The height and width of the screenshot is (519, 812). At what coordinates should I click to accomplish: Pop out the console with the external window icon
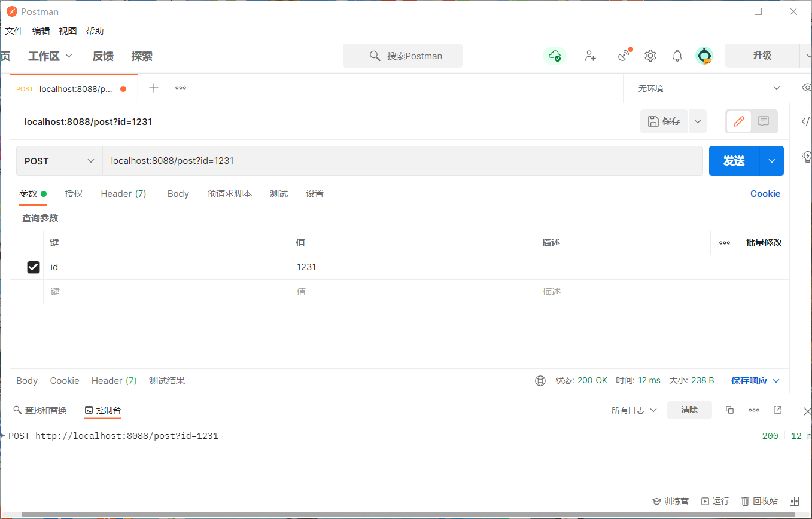777,410
